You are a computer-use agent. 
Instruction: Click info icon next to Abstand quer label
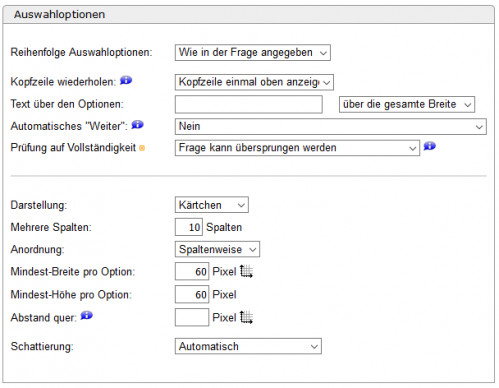coord(87,315)
